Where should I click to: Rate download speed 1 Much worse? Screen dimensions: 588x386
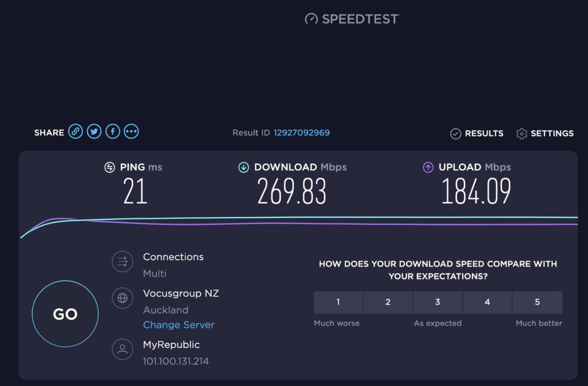338,302
